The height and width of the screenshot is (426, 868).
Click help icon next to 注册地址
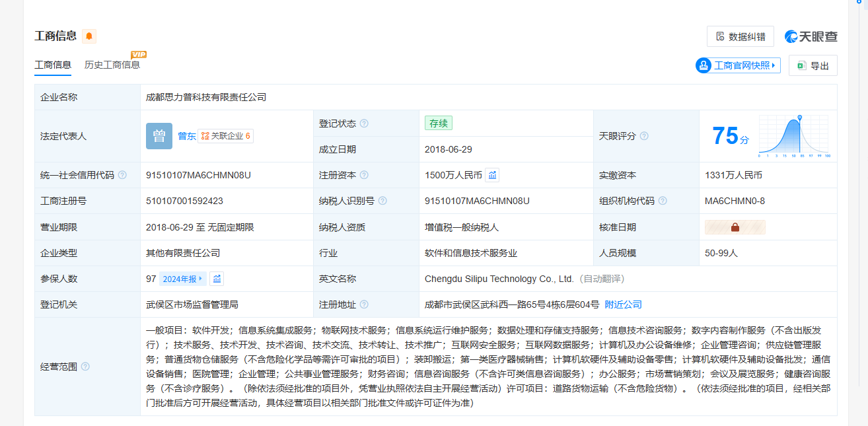pyautogui.click(x=364, y=304)
